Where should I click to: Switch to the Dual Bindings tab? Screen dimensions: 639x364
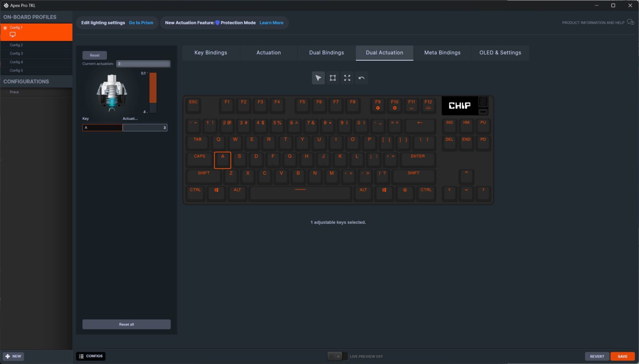point(326,53)
